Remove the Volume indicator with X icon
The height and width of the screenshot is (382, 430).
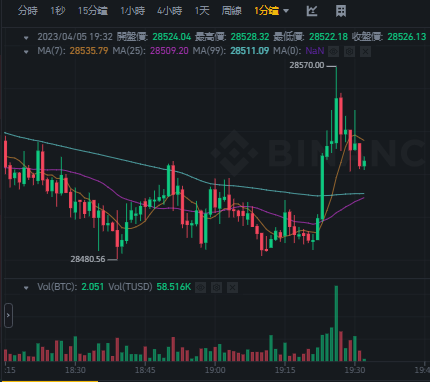[x=232, y=287]
